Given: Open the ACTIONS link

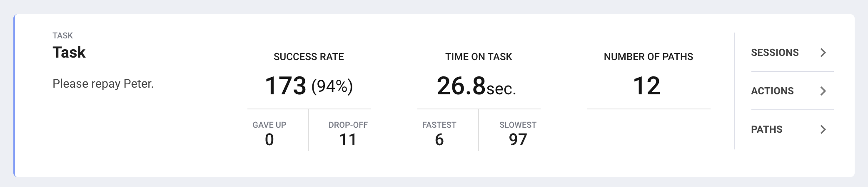Looking at the screenshot, I should pyautogui.click(x=792, y=91).
